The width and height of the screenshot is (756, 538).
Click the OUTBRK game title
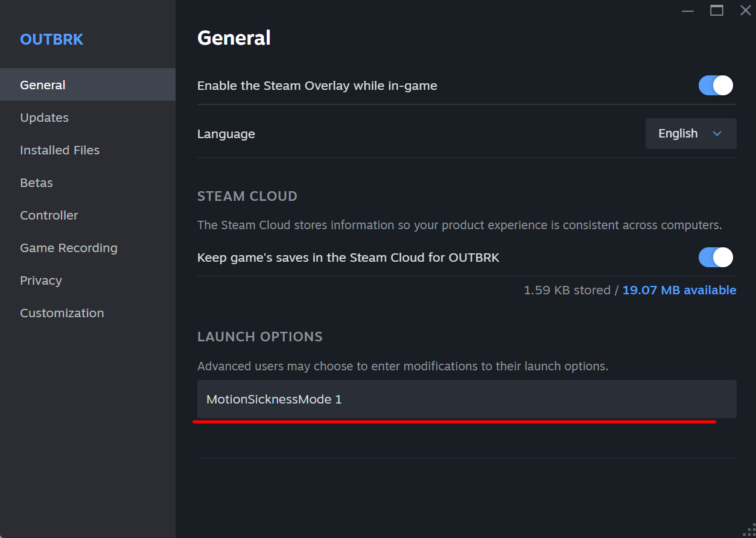pyautogui.click(x=51, y=39)
